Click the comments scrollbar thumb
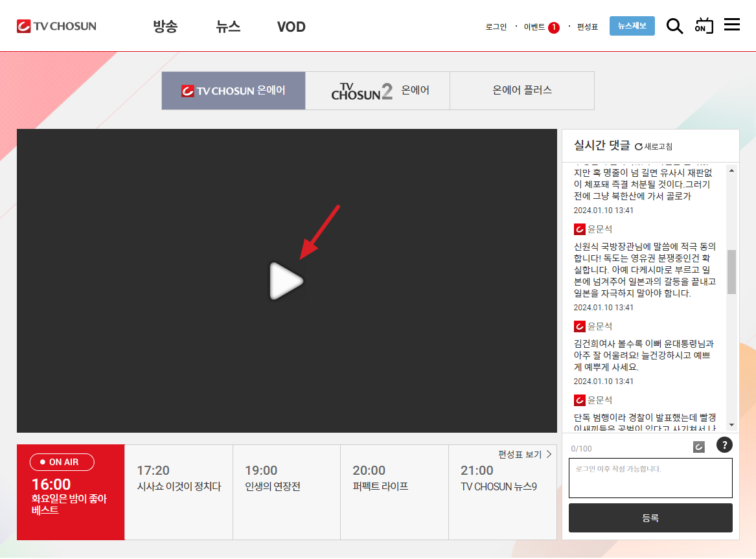 731,272
